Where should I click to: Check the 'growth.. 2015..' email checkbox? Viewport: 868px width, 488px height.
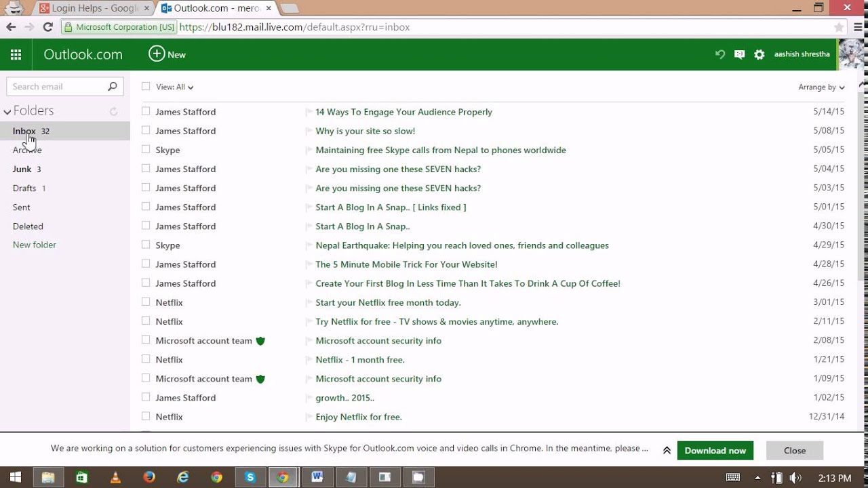tap(146, 397)
